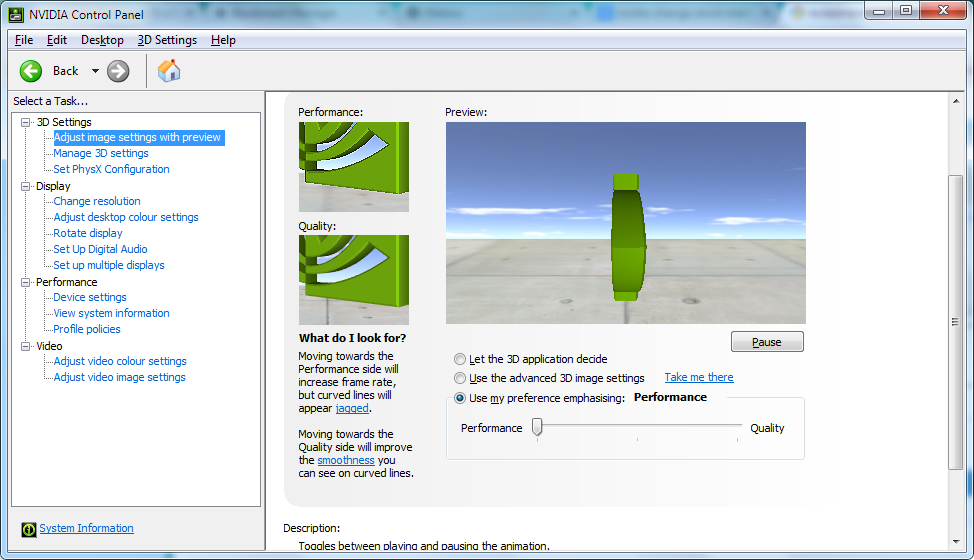The width and height of the screenshot is (974, 560).
Task: Select Use my preference emphasising option
Action: coord(460,398)
